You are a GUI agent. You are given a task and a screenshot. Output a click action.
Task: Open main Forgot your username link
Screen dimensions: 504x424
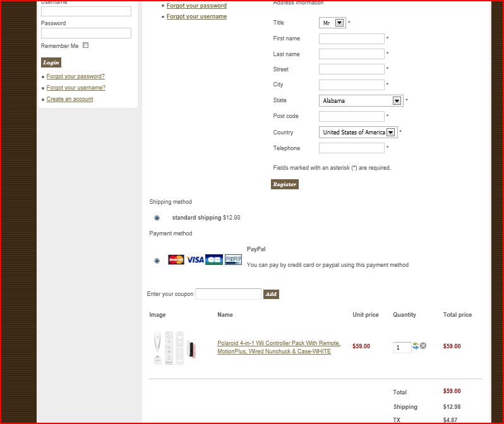coord(196,16)
